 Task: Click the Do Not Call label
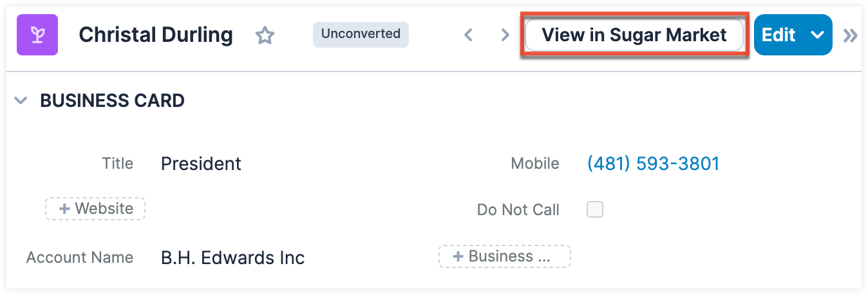518,210
